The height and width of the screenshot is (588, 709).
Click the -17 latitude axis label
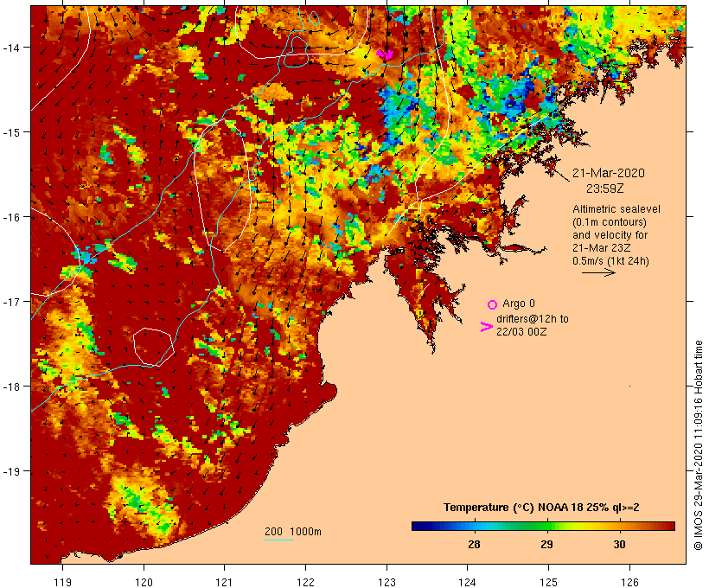pyautogui.click(x=10, y=301)
